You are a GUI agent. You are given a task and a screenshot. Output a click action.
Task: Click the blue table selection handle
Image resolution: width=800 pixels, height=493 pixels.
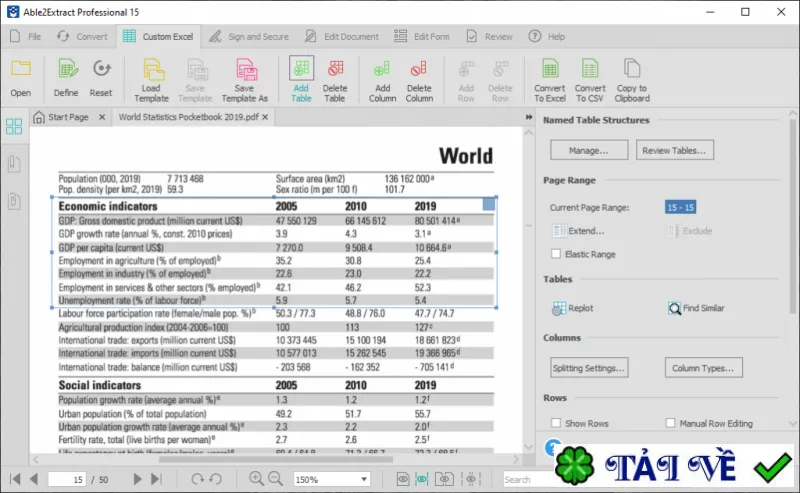489,204
